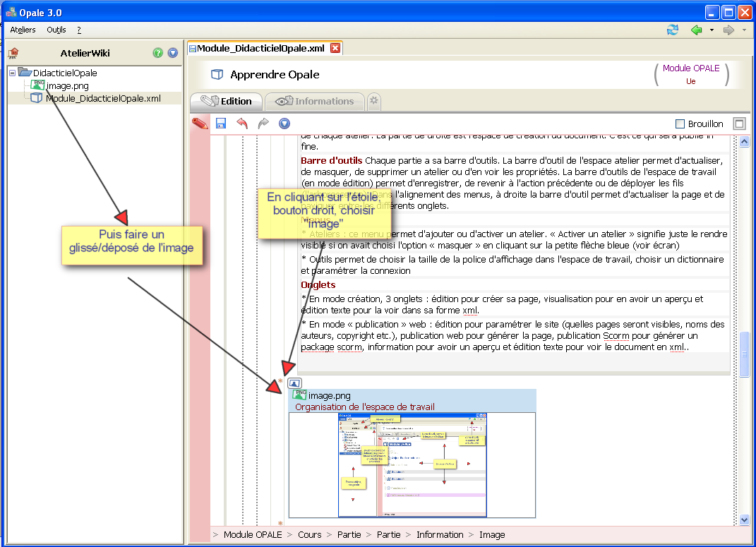Open the back history dropdown arrow
The height and width of the screenshot is (547, 756).
[x=712, y=30]
